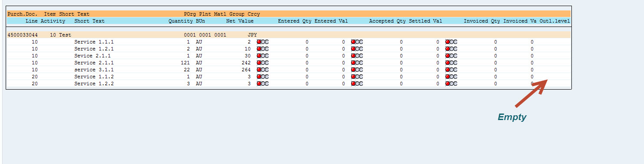This screenshot has width=644, height=164.
Task: Click the Outl.level column header
Action: (554, 21)
